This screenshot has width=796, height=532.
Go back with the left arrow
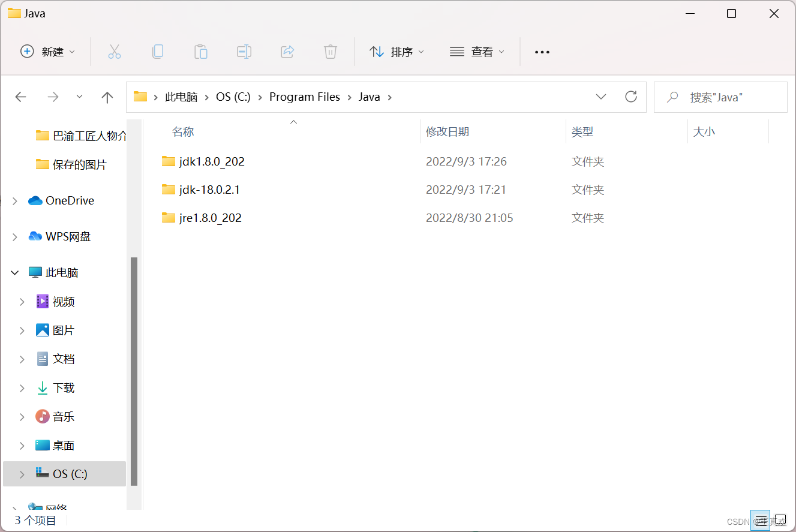(x=21, y=97)
